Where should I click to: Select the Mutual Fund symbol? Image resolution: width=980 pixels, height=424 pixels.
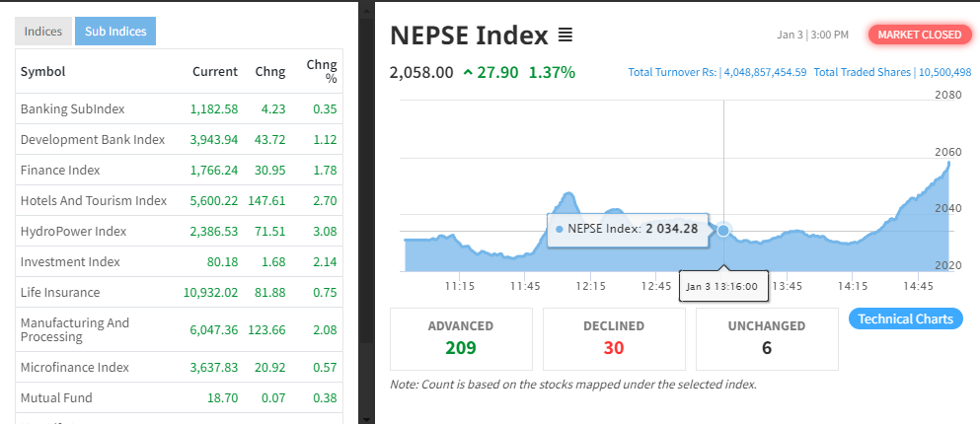coord(56,397)
